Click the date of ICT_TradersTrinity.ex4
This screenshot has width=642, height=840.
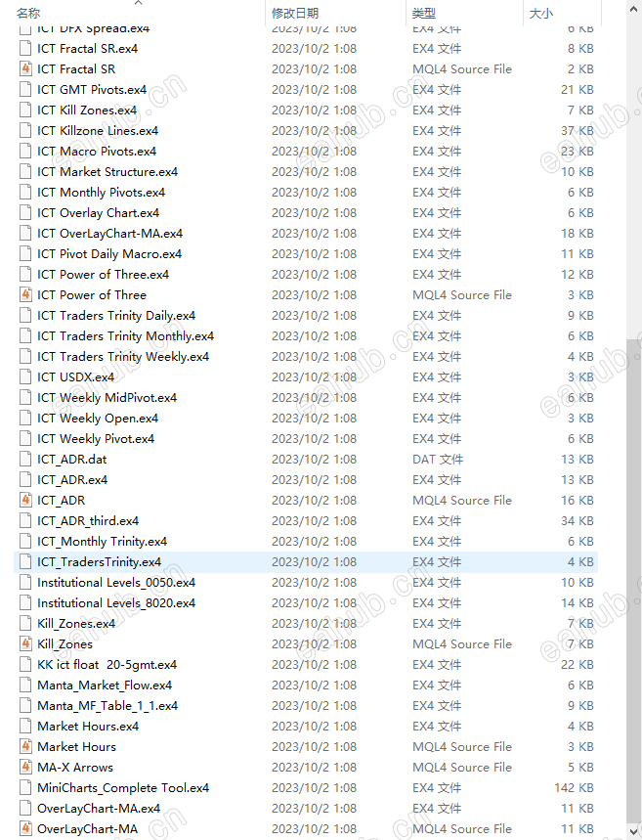point(314,561)
